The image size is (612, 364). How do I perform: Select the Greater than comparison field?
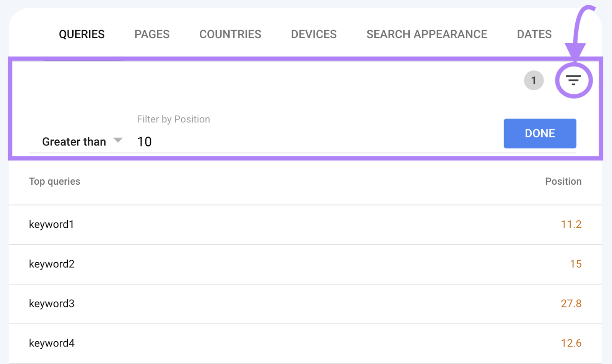tap(74, 142)
